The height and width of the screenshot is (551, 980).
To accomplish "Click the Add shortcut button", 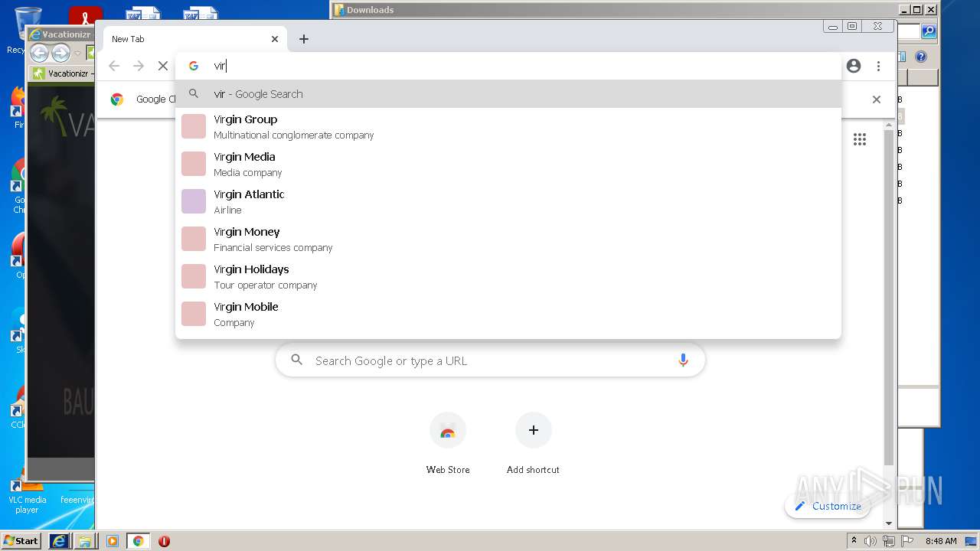I will coord(533,443).
